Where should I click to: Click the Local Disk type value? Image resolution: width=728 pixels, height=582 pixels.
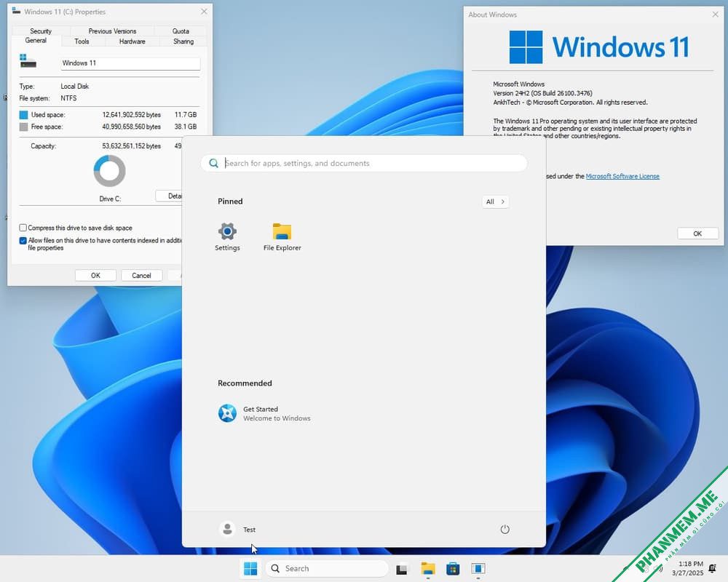click(x=75, y=87)
